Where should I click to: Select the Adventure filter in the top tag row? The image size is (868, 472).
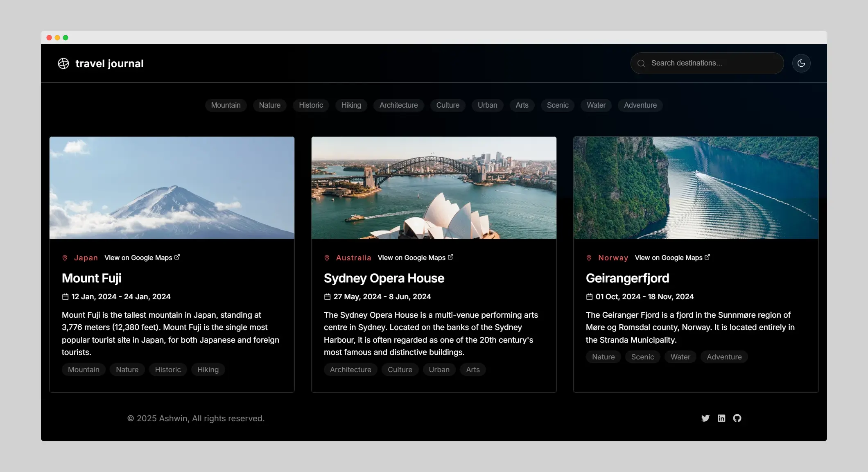point(640,105)
